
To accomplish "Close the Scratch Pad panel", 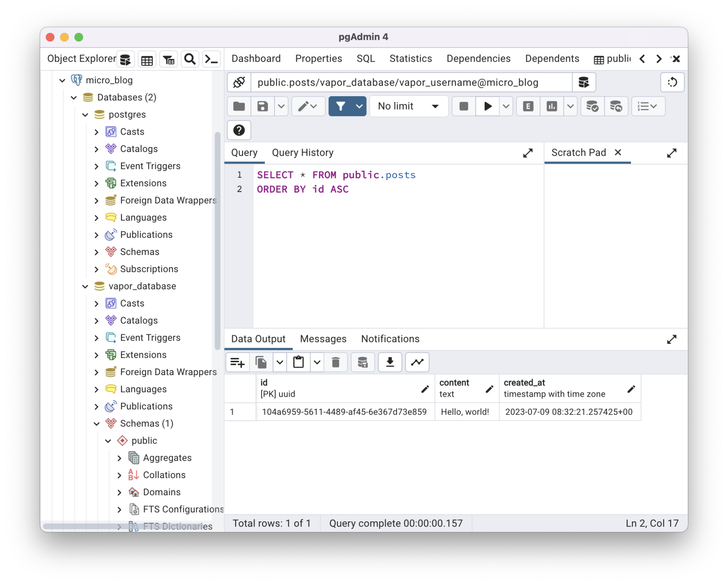I will pos(618,152).
